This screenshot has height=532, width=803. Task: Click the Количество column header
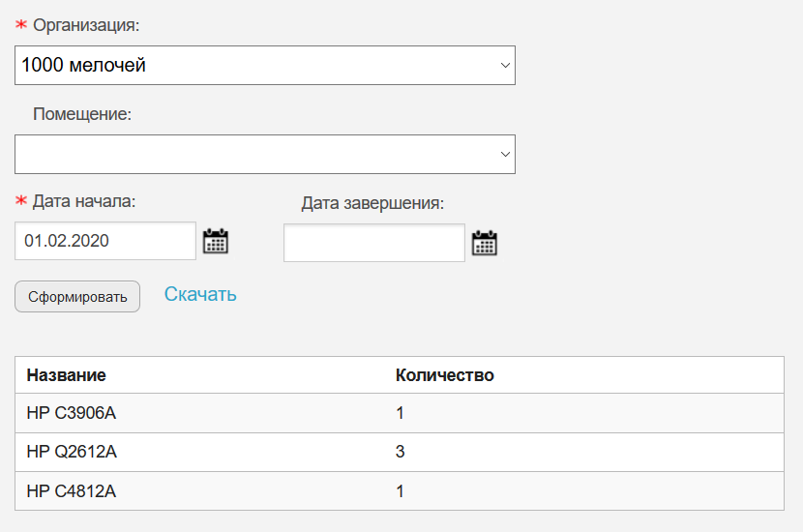tap(444, 375)
